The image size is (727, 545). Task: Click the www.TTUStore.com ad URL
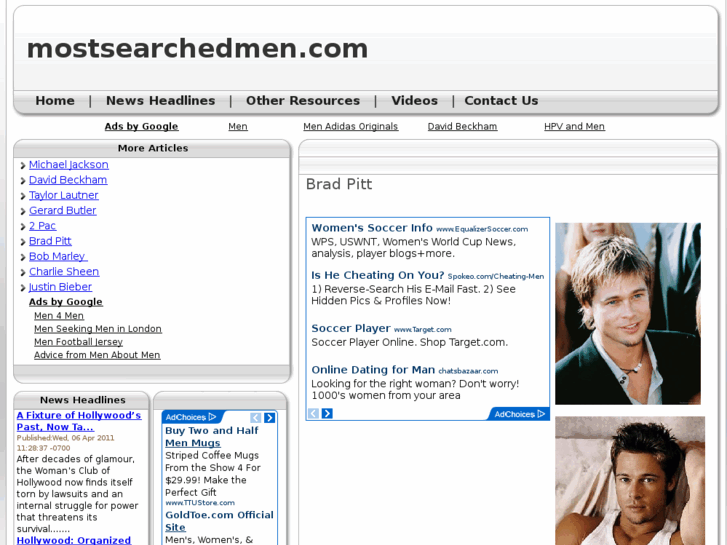[x=200, y=503]
